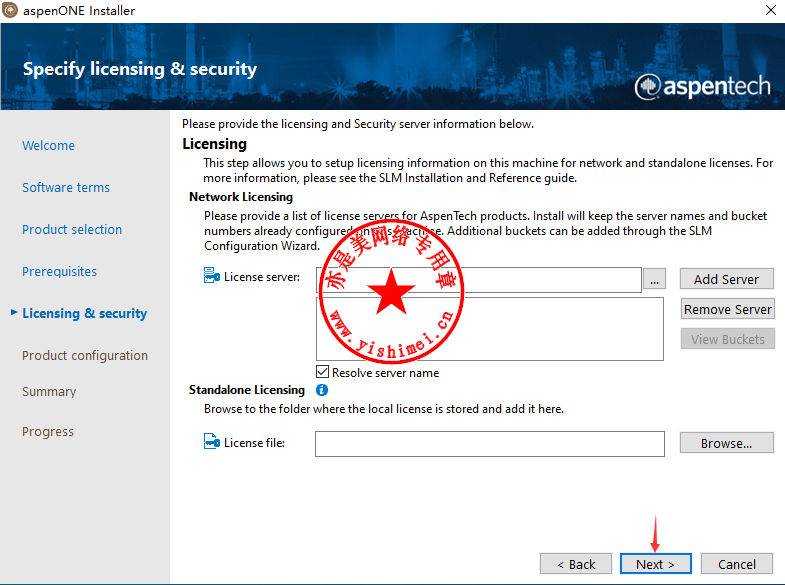Go to the Welcome step
785x585 pixels.
pos(49,146)
